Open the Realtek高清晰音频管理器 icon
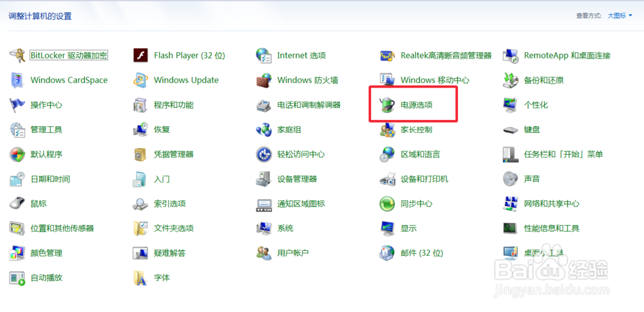Image resolution: width=644 pixels, height=312 pixels. pyautogui.click(x=387, y=55)
